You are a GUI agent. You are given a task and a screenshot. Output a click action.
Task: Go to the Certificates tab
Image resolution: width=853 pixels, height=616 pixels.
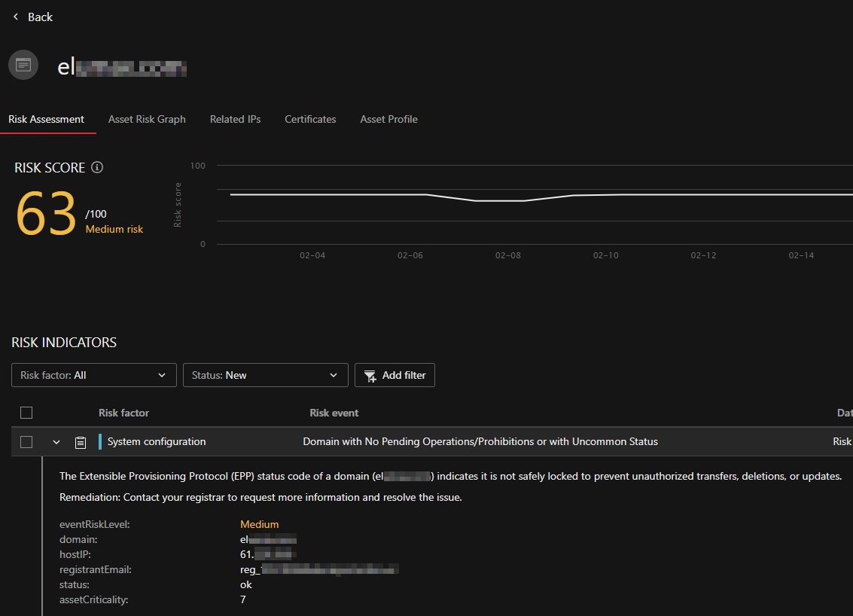[310, 119]
